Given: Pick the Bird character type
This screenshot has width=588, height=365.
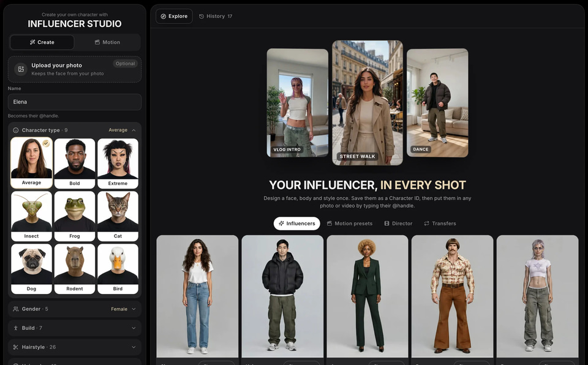Looking at the screenshot, I should click(x=118, y=269).
